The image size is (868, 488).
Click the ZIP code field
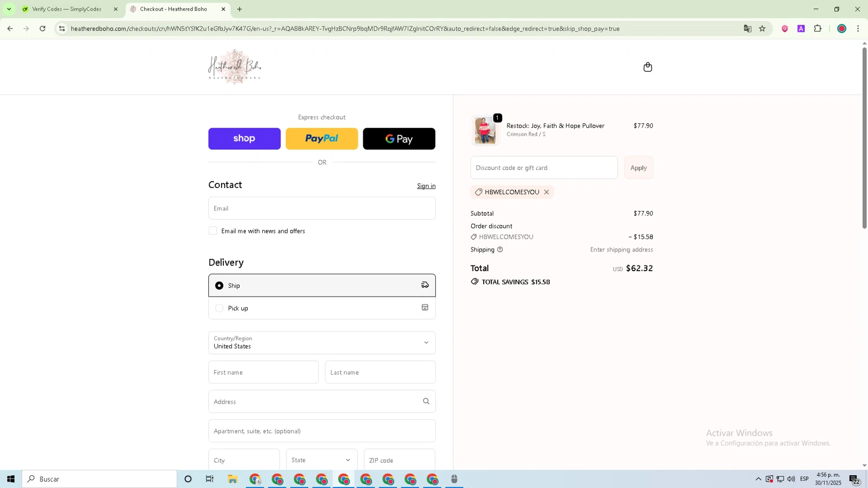399,460
